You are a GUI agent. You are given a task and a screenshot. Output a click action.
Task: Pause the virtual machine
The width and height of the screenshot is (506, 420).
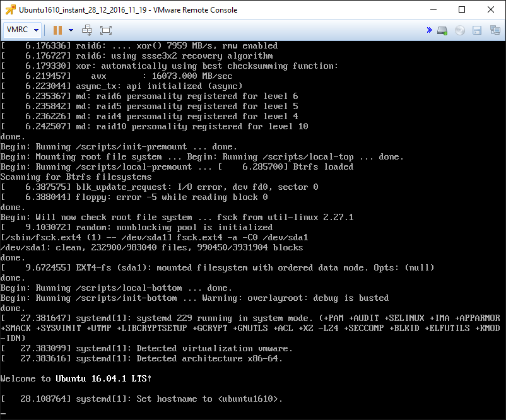pos(58,30)
